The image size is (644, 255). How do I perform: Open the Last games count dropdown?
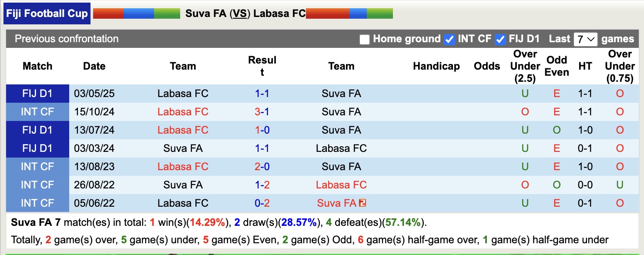pos(585,39)
